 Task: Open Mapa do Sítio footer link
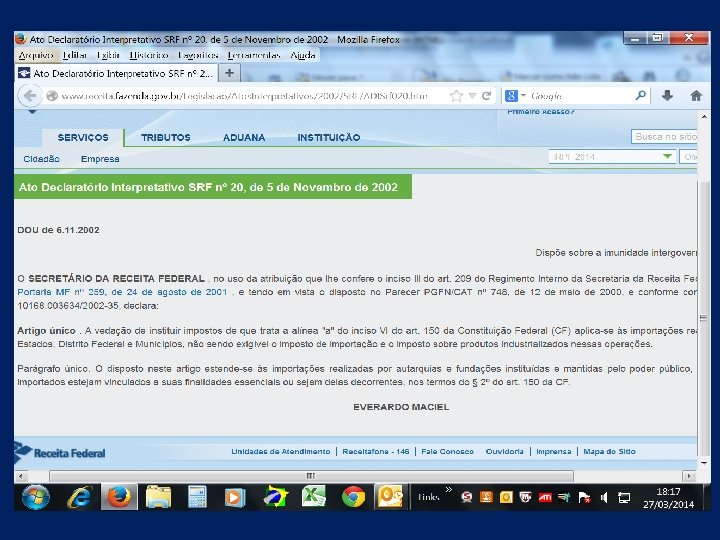click(609, 451)
